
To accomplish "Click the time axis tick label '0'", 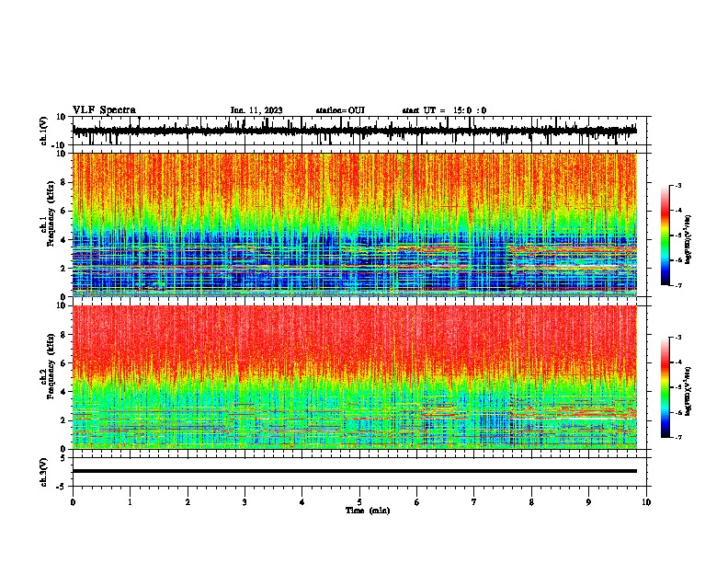I will pyautogui.click(x=73, y=502).
